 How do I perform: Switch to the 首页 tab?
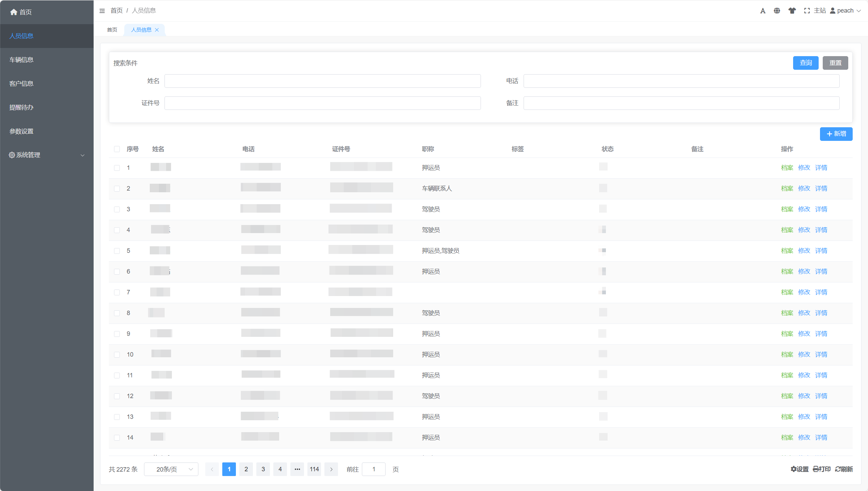click(x=112, y=30)
